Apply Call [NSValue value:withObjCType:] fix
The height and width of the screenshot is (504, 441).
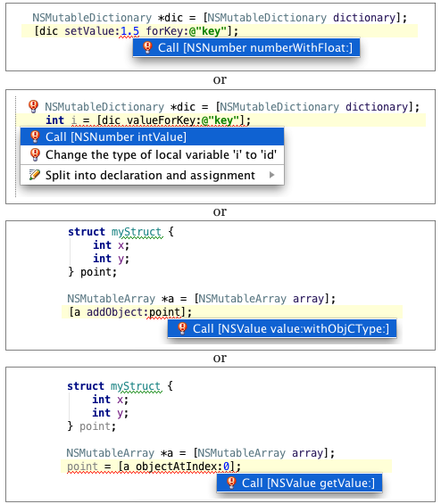[x=282, y=328]
